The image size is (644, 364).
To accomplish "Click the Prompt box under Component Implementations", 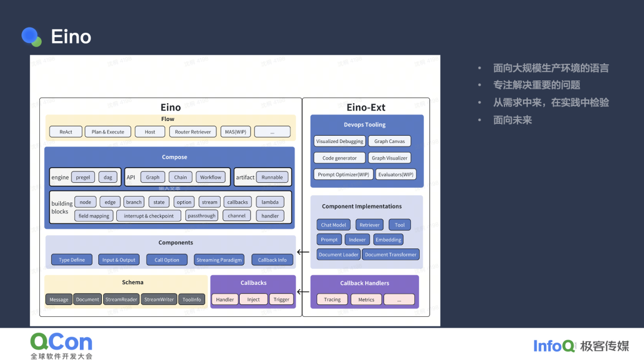I will point(329,239).
